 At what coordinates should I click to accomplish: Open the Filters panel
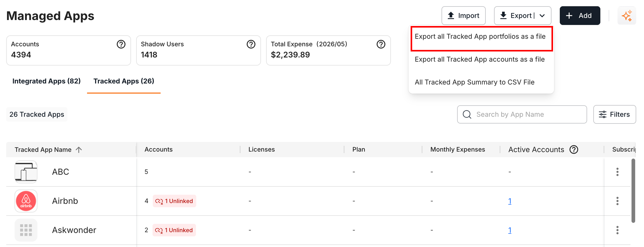coord(615,114)
